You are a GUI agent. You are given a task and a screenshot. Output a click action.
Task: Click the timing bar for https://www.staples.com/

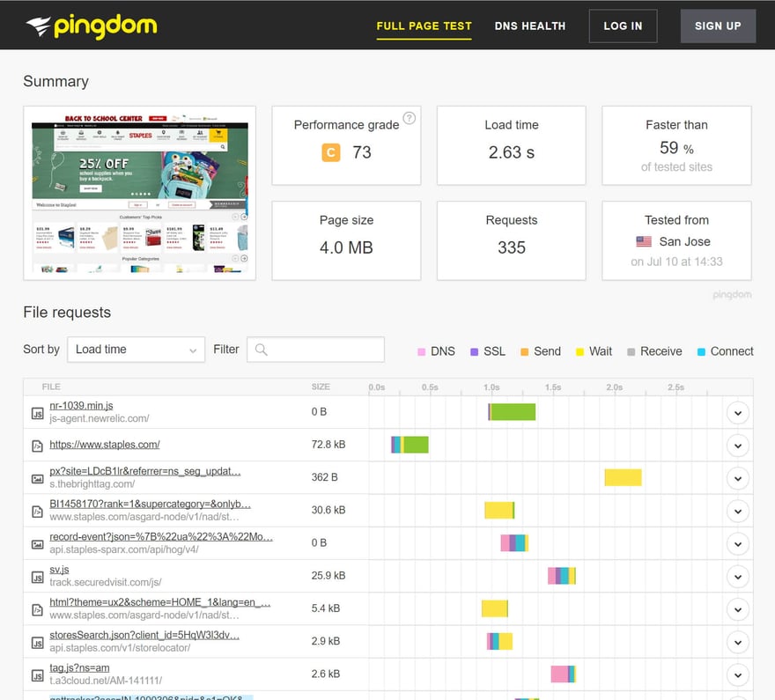point(410,445)
